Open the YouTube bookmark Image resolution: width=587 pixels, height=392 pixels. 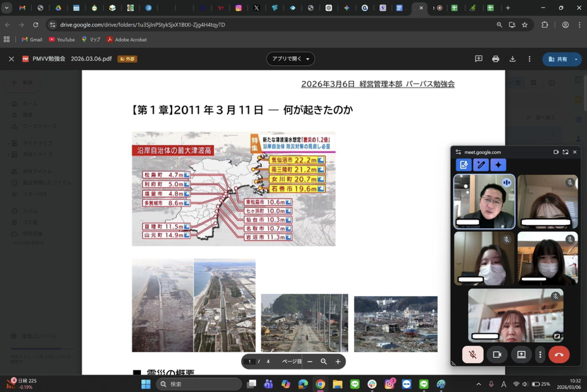click(62, 39)
